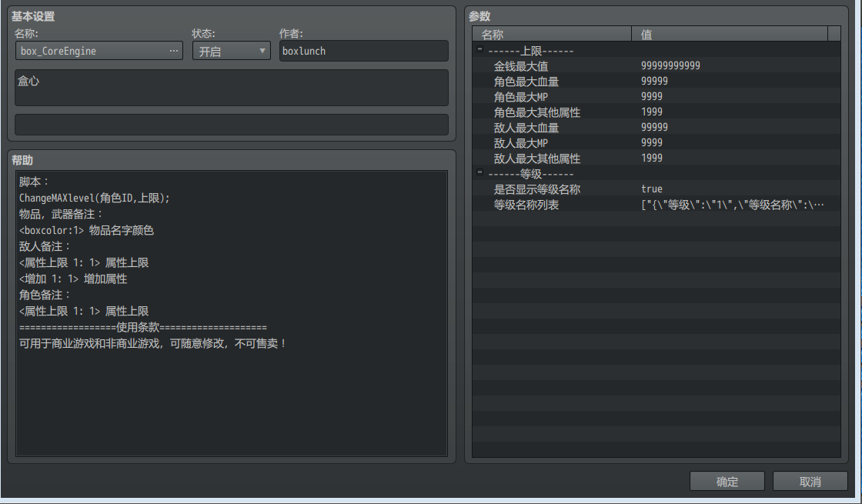The height and width of the screenshot is (504, 862).
Task: Click the 确定 button
Action: pyautogui.click(x=727, y=481)
